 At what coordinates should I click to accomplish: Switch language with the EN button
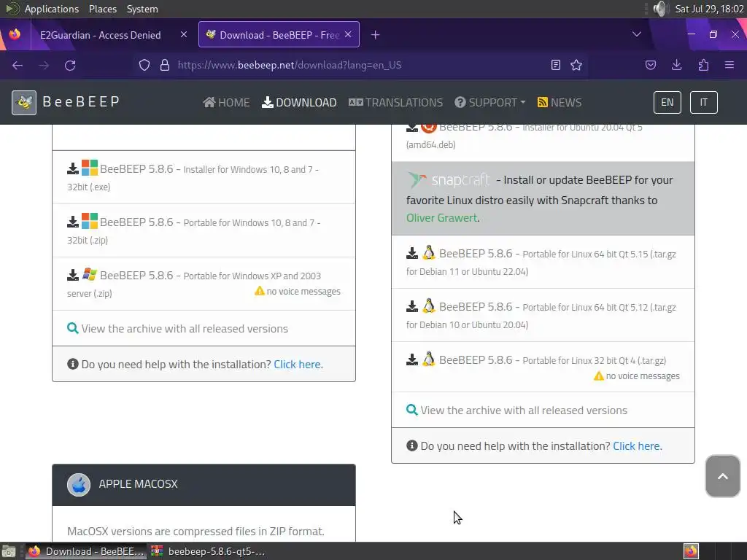[x=667, y=102]
